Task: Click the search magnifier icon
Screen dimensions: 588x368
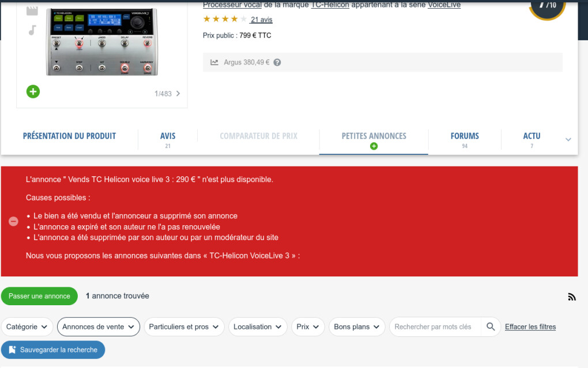Action: [491, 327]
